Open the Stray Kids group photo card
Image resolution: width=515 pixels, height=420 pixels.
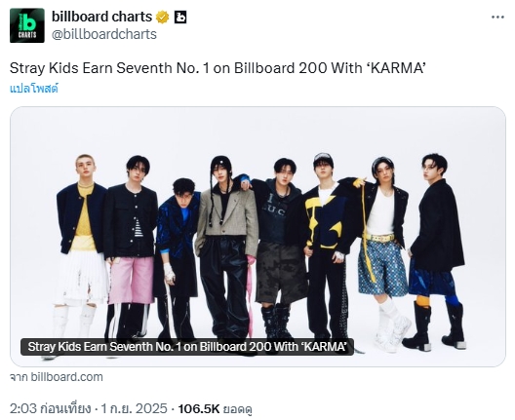[257, 236]
